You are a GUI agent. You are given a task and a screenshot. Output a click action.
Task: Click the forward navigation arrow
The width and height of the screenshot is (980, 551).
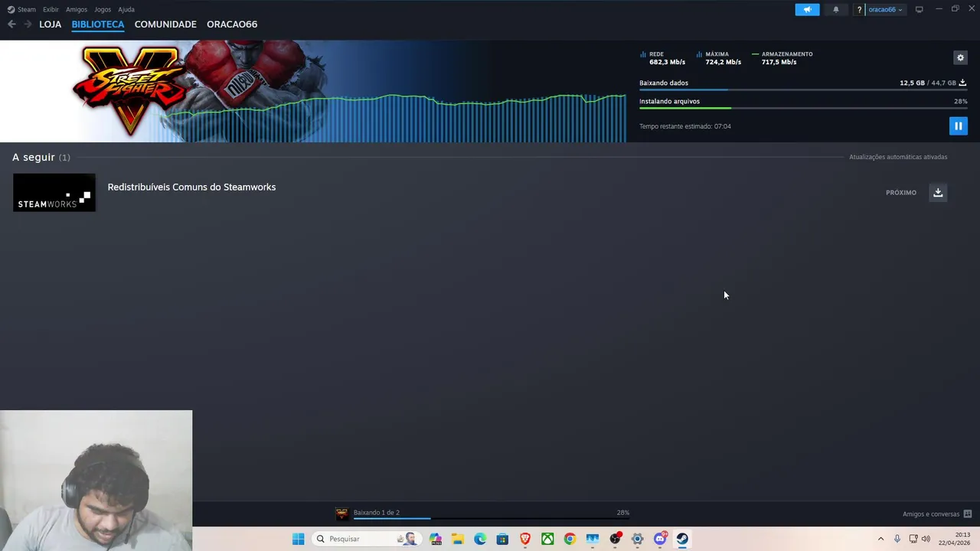(x=28, y=24)
